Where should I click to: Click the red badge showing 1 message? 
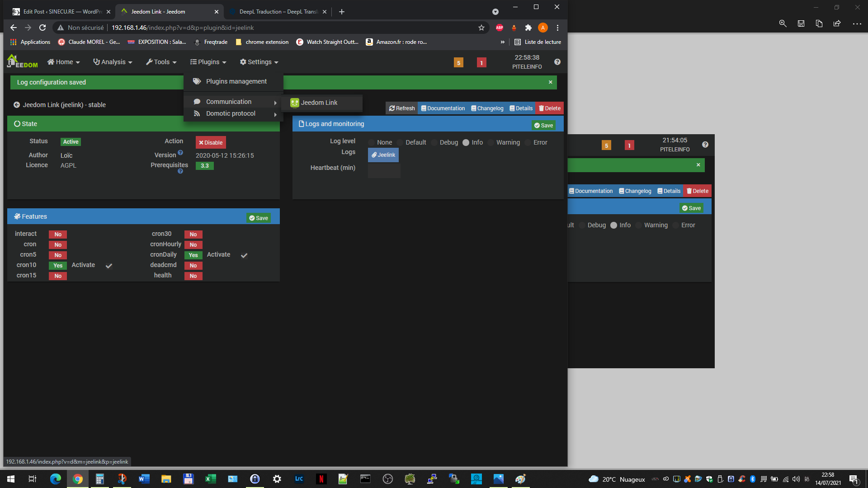point(481,63)
